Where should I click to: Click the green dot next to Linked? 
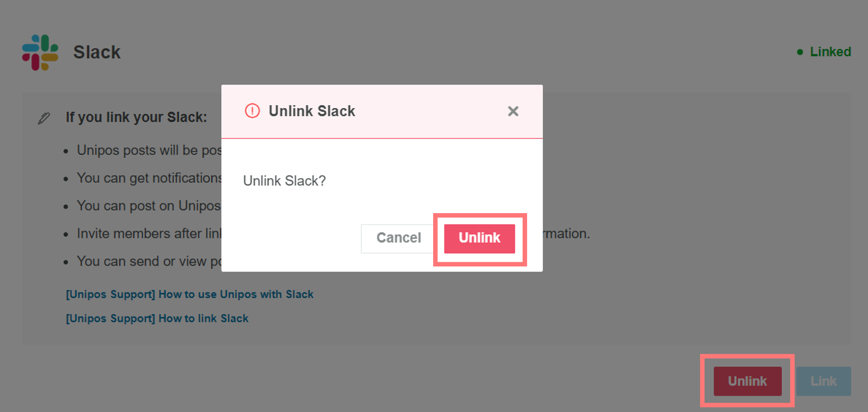[800, 52]
